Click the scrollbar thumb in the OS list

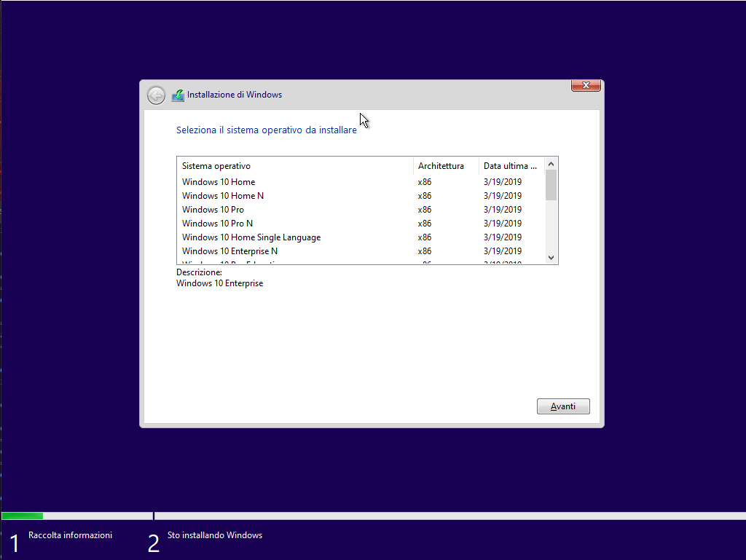click(551, 185)
